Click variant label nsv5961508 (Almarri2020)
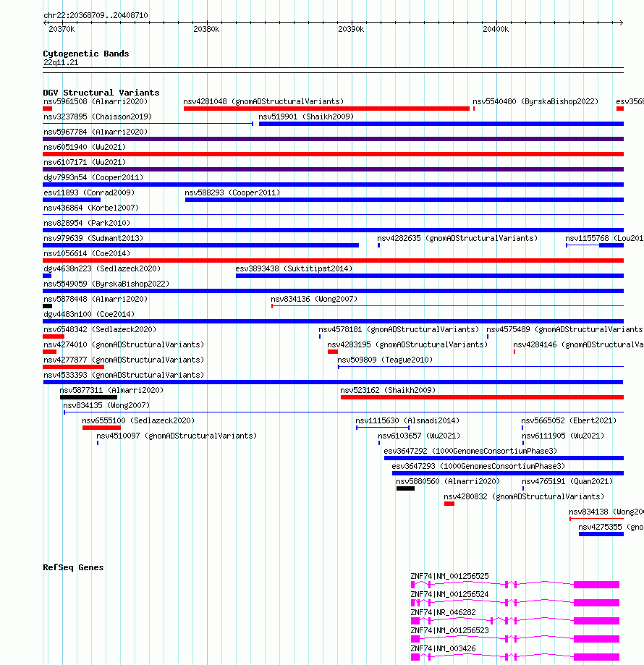Image resolution: width=644 pixels, height=665 pixels. point(96,102)
